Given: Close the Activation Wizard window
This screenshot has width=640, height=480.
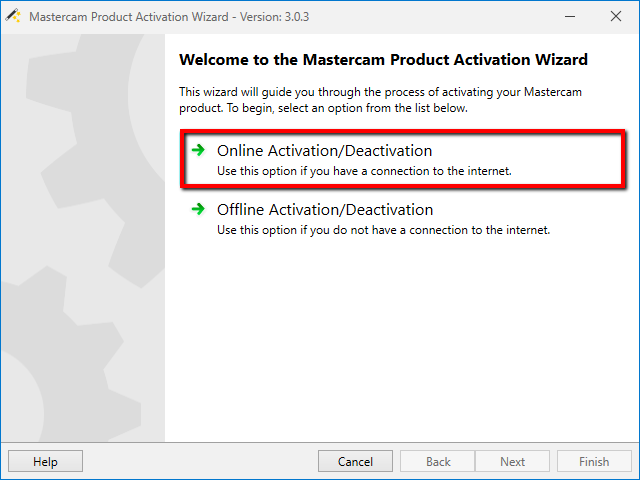Looking at the screenshot, I should tap(616, 16).
